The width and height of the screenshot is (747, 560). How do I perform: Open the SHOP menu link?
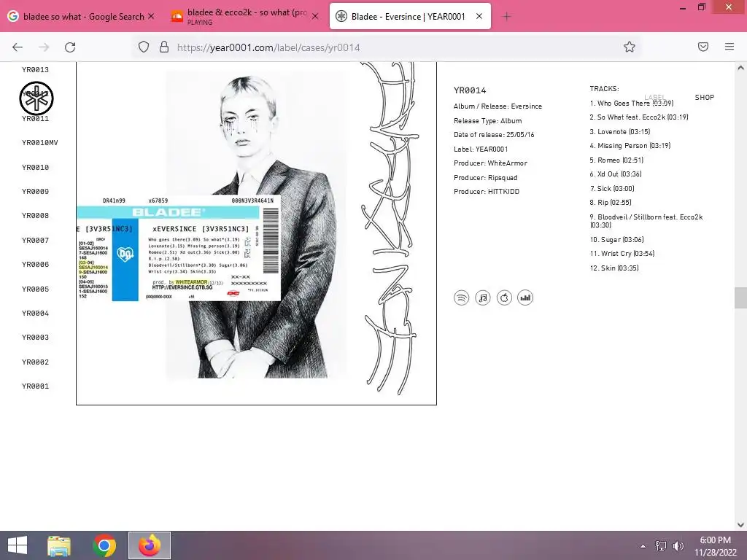[x=704, y=98]
